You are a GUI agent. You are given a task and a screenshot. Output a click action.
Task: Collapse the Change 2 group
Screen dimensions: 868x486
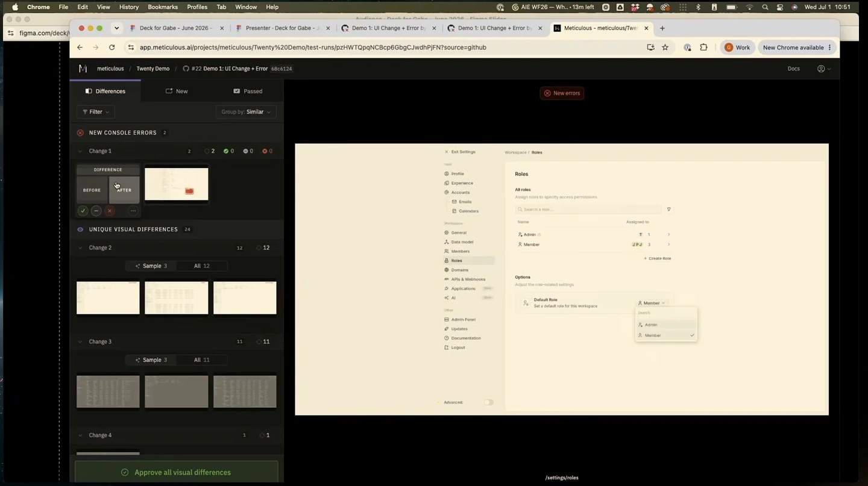(x=80, y=248)
